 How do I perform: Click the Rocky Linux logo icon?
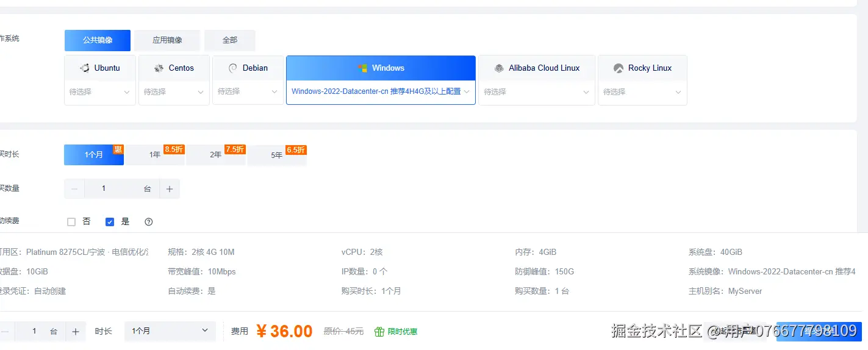(619, 68)
